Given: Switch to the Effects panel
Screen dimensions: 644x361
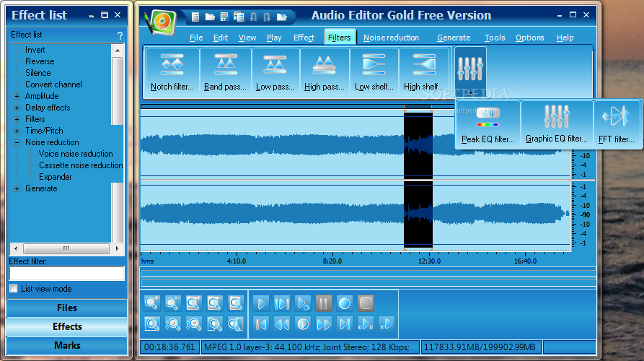Looking at the screenshot, I should pyautogui.click(x=66, y=326).
